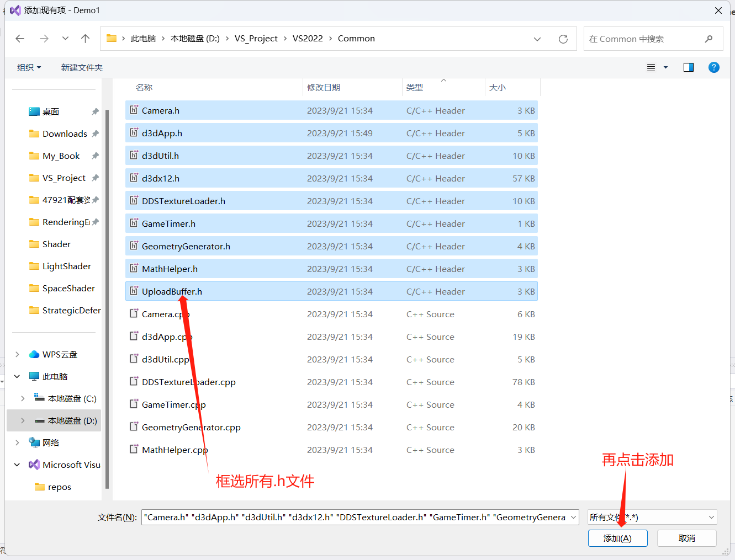
Task: Open SpaceShader folder in sidebar
Action: pyautogui.click(x=68, y=288)
